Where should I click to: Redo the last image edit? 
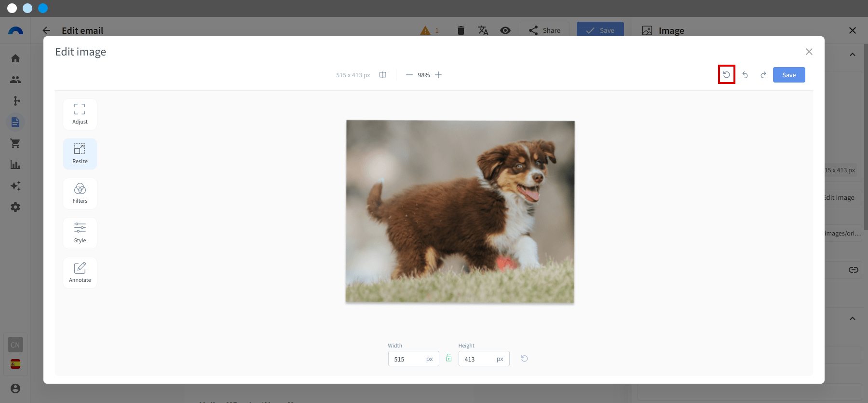click(763, 75)
